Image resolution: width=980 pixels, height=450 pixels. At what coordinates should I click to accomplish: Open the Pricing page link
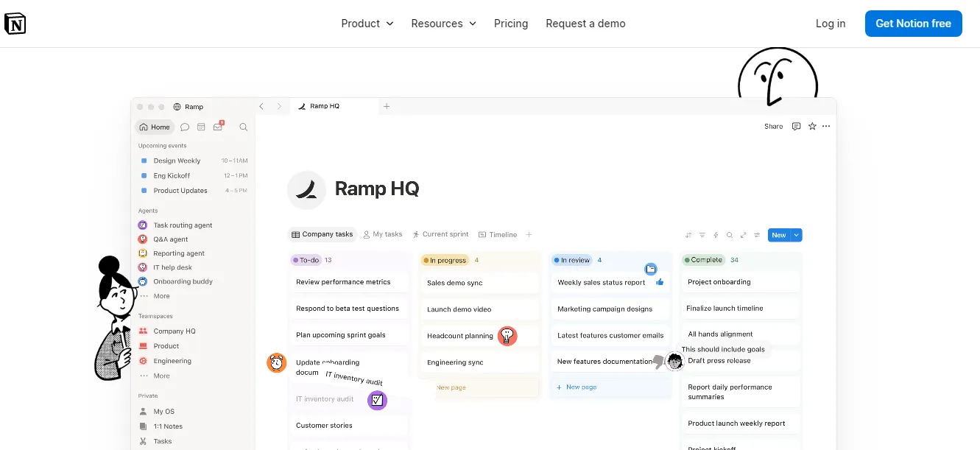[511, 24]
